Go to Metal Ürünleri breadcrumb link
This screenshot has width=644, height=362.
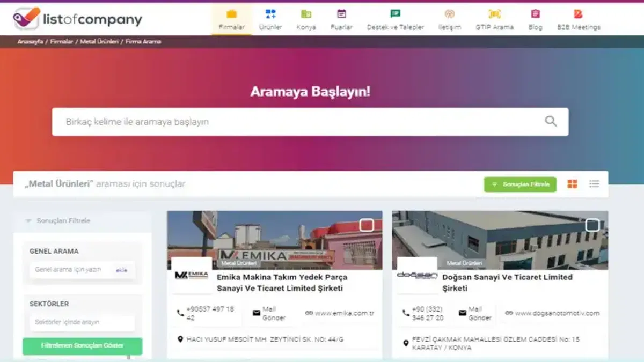point(99,41)
